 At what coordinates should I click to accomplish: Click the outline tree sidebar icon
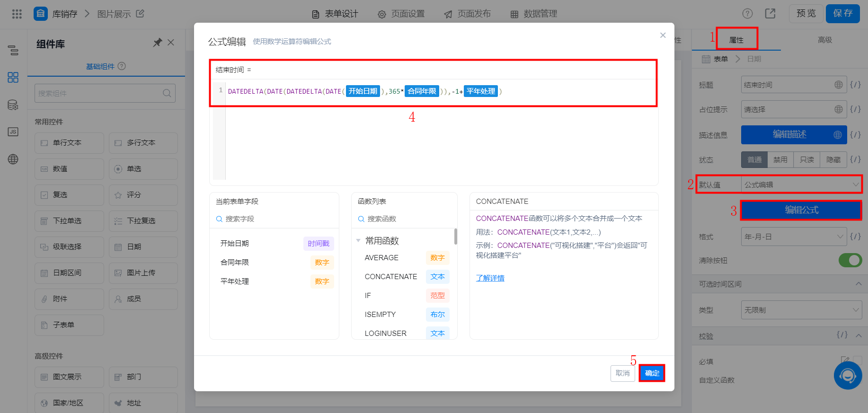click(13, 50)
